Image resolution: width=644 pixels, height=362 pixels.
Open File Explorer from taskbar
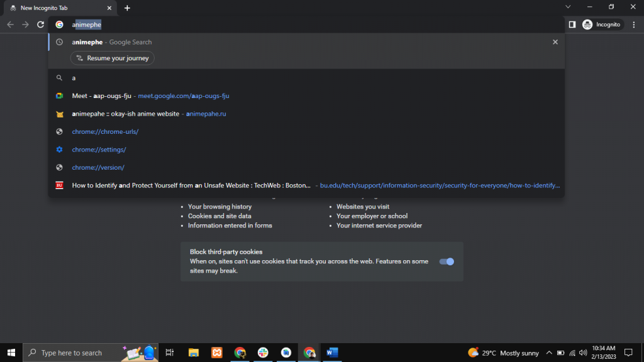pyautogui.click(x=194, y=353)
